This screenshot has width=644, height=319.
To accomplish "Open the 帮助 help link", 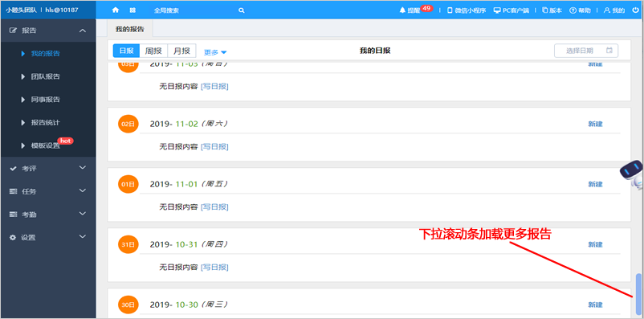I will (580, 10).
